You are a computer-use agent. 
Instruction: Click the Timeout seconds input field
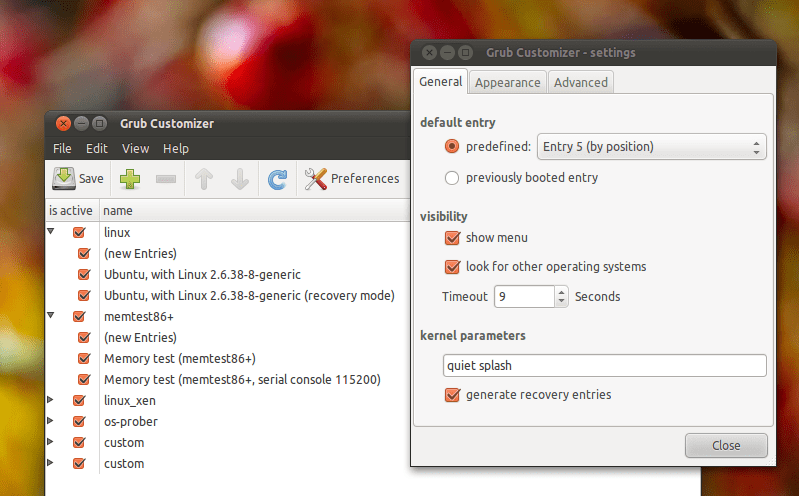point(524,297)
